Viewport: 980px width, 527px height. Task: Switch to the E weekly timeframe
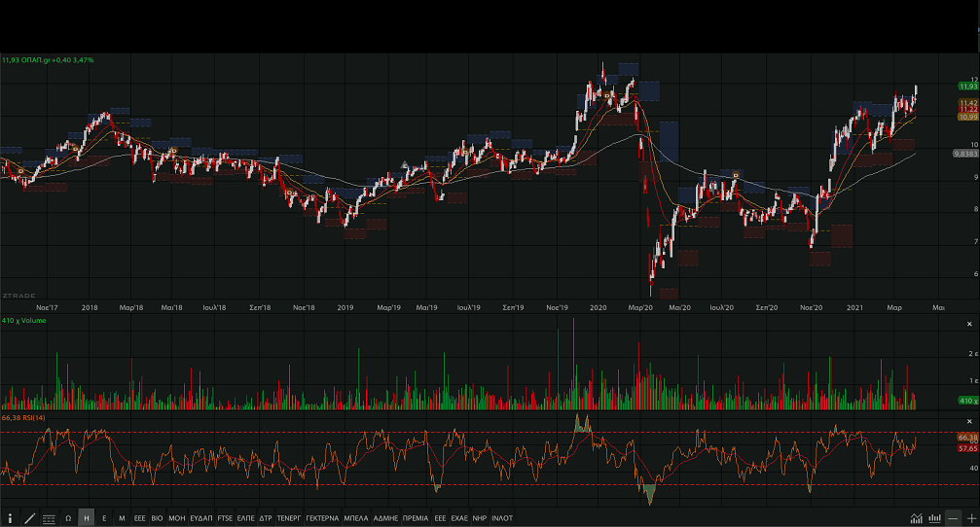pyautogui.click(x=104, y=518)
